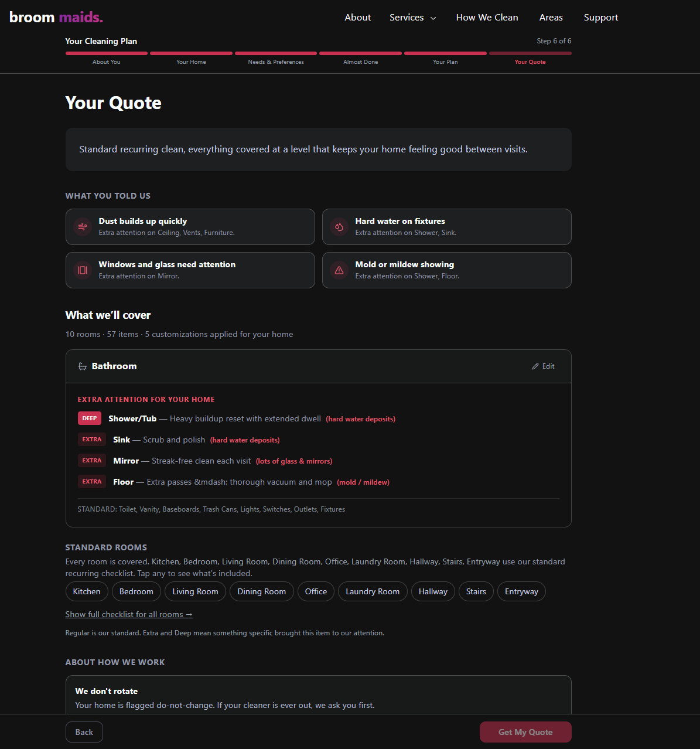Select the Your Quote step label
The width and height of the screenshot is (700, 749).
530,62
